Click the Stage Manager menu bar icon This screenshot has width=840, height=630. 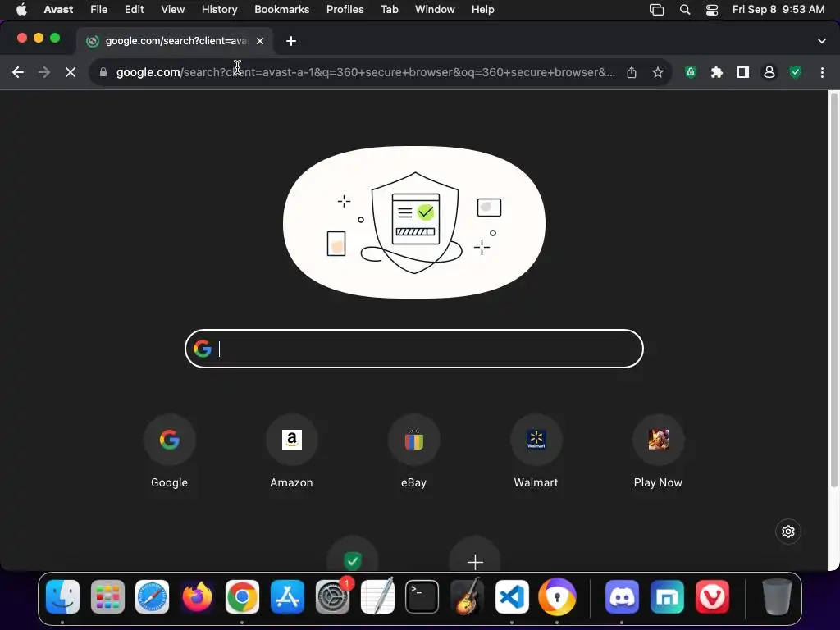click(657, 10)
